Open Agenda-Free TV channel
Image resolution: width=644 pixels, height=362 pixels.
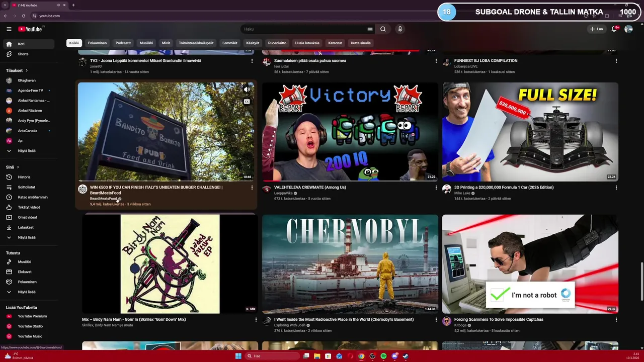click(29, 90)
